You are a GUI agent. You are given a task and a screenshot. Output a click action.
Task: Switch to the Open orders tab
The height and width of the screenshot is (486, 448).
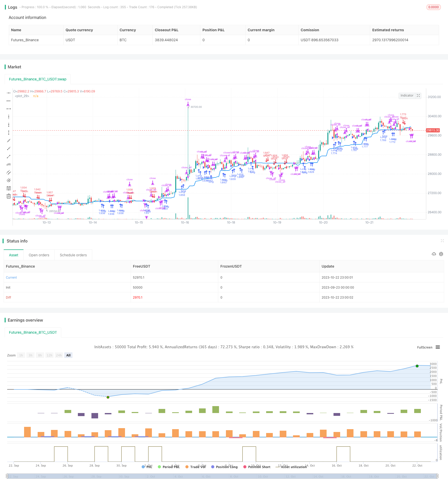click(39, 255)
